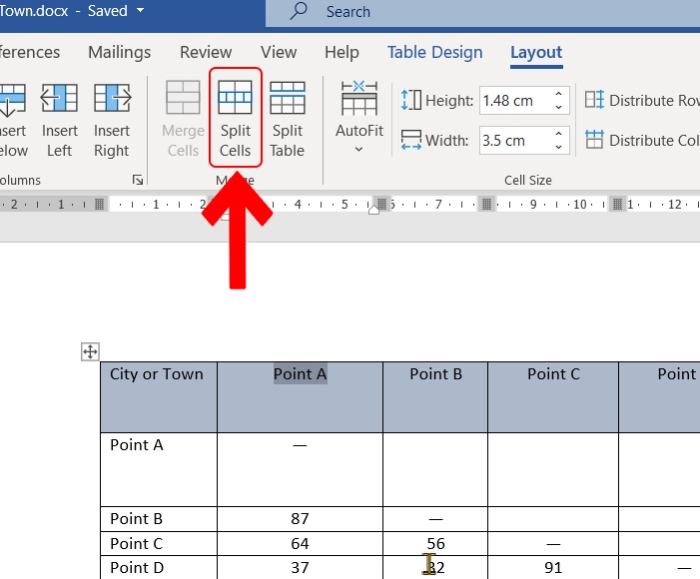The image size is (700, 579).
Task: Insert a column to the right
Action: click(x=112, y=120)
